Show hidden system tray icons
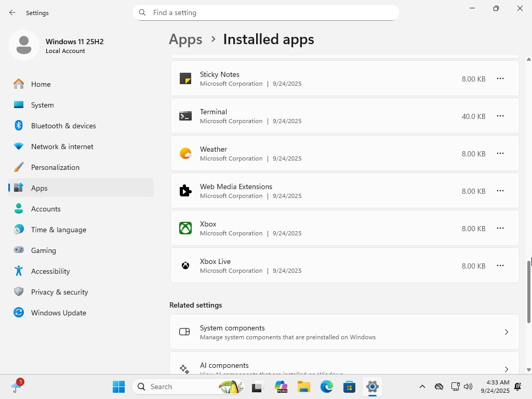 click(422, 387)
